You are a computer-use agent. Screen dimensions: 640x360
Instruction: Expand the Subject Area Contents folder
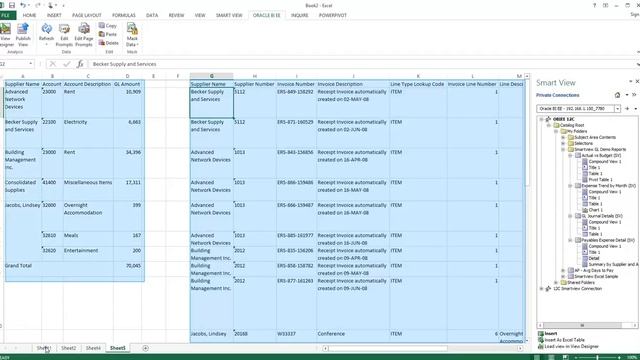(x=563, y=138)
